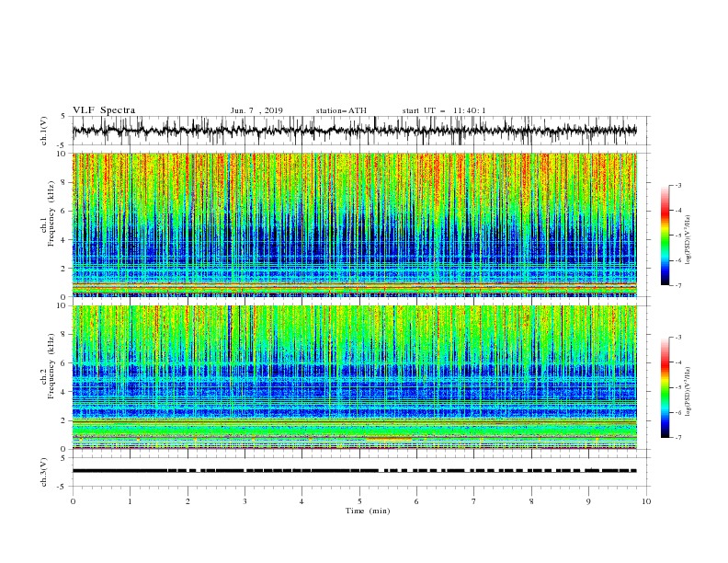Click the "-5" tick on ch.3(V) axis

63,487
